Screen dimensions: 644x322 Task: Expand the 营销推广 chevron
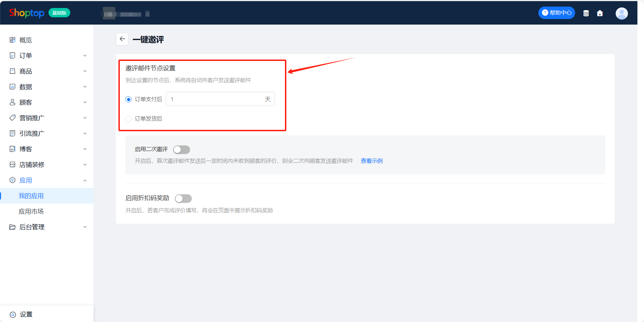click(85, 118)
